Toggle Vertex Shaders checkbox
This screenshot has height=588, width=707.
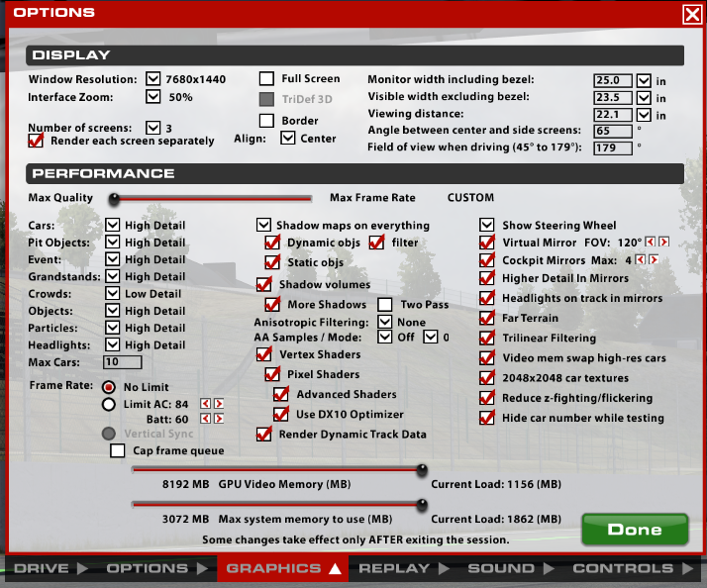pyautogui.click(x=263, y=354)
